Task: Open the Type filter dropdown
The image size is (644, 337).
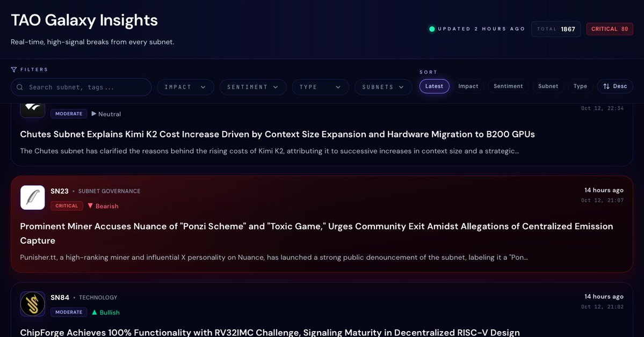Action: pos(320,87)
